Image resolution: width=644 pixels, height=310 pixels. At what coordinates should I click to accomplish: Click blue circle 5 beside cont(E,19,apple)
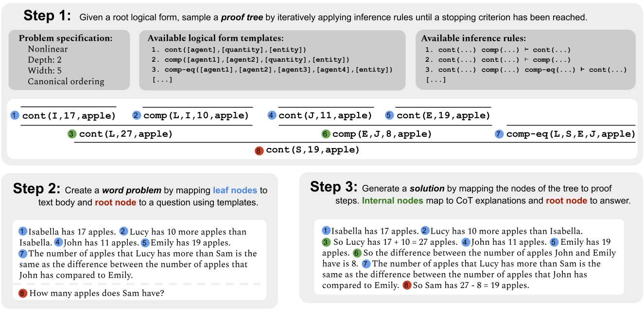click(389, 115)
